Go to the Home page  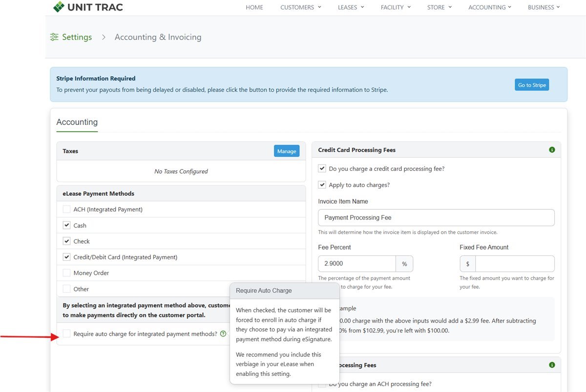254,7
